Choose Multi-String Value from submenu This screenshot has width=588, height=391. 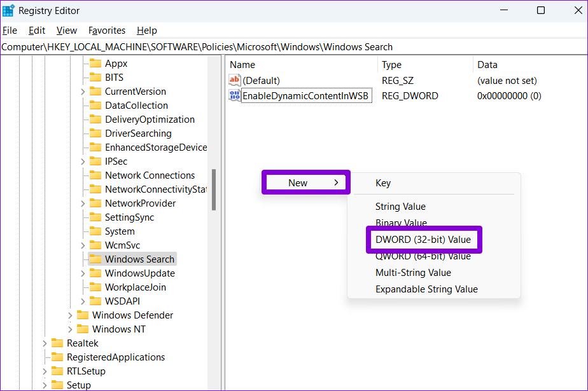pyautogui.click(x=434, y=273)
